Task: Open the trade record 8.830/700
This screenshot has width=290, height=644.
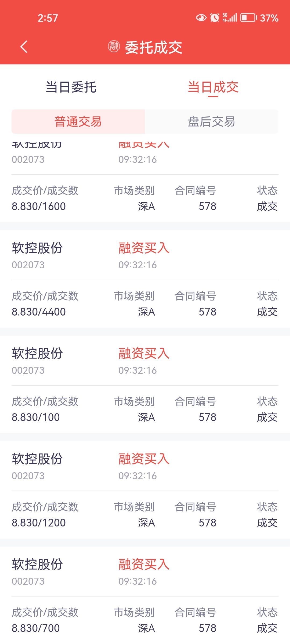Action: coord(145,595)
